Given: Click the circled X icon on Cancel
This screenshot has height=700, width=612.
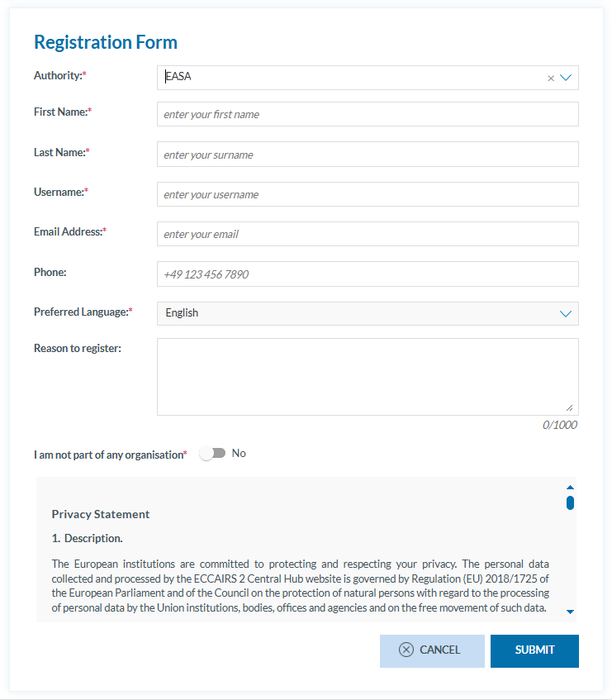Looking at the screenshot, I should 406,650.
